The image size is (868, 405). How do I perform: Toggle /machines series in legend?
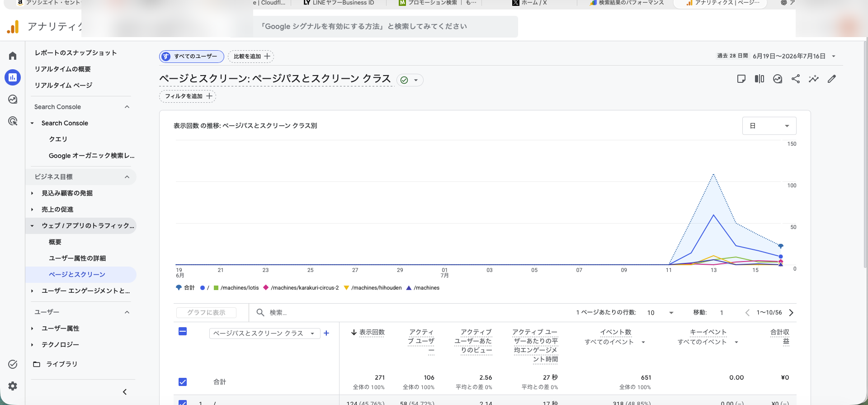pyautogui.click(x=423, y=288)
